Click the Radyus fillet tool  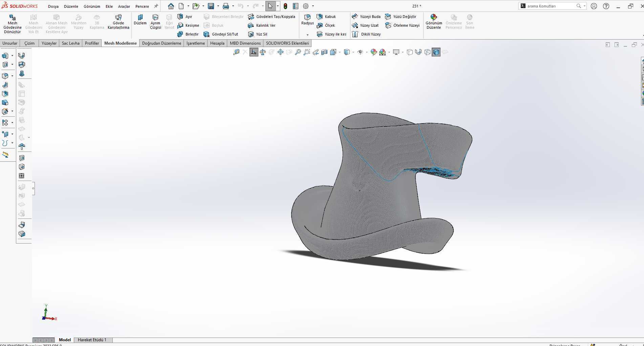pos(307,20)
